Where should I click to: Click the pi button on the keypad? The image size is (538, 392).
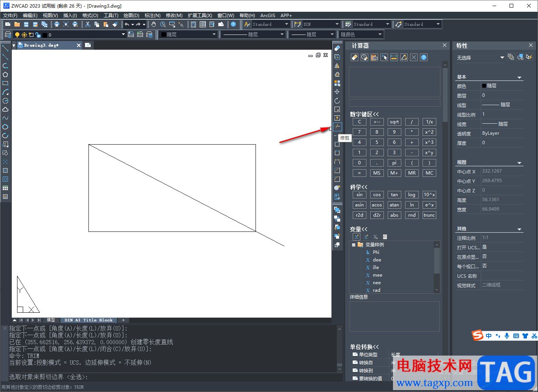coord(394,163)
